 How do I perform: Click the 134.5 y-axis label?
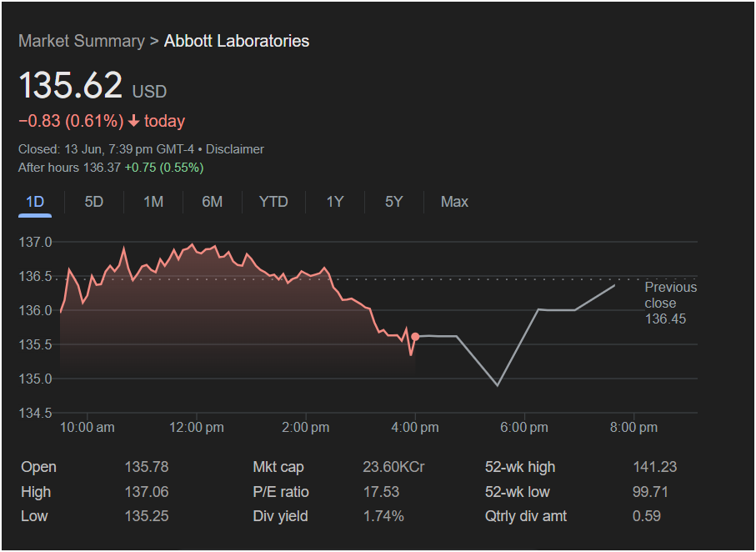(35, 413)
